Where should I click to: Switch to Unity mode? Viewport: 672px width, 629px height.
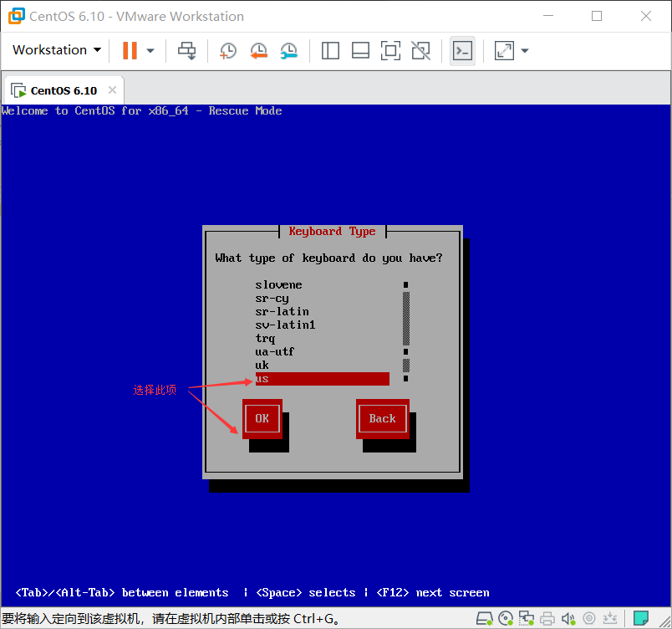[x=421, y=50]
